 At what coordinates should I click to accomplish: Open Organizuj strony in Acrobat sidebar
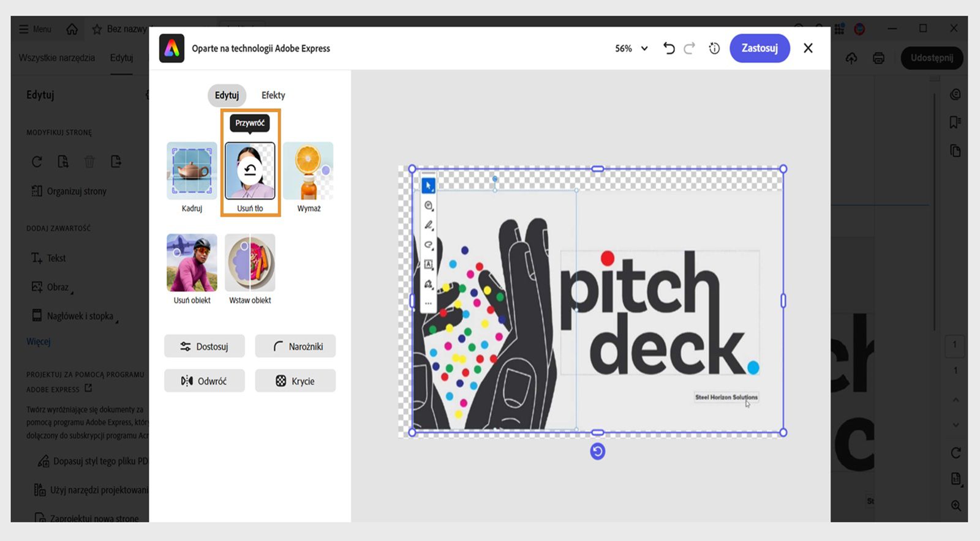point(69,191)
